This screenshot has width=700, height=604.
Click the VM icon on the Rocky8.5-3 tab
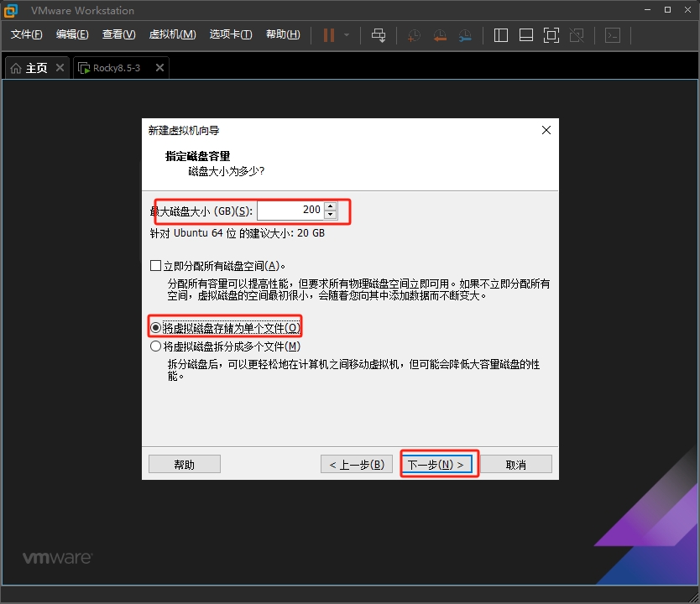[84, 68]
